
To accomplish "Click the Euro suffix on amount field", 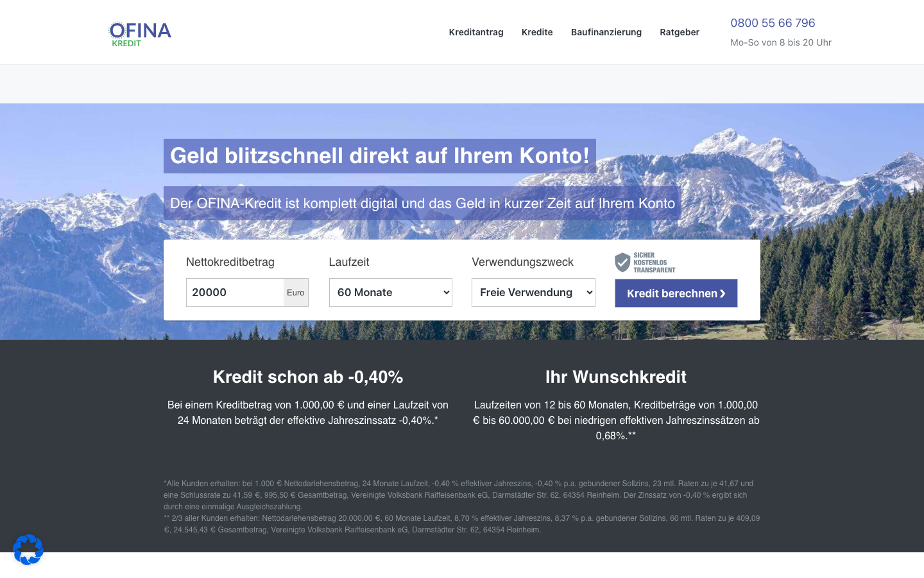I will click(x=296, y=292).
